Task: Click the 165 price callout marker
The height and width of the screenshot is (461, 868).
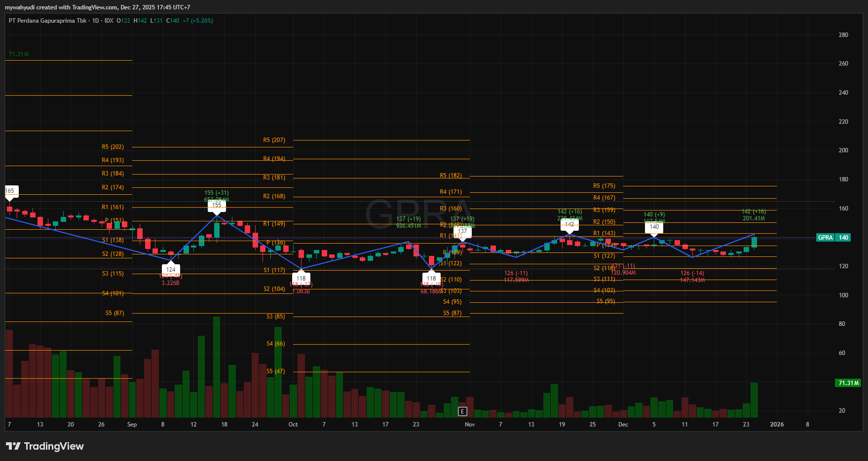Action: point(10,191)
